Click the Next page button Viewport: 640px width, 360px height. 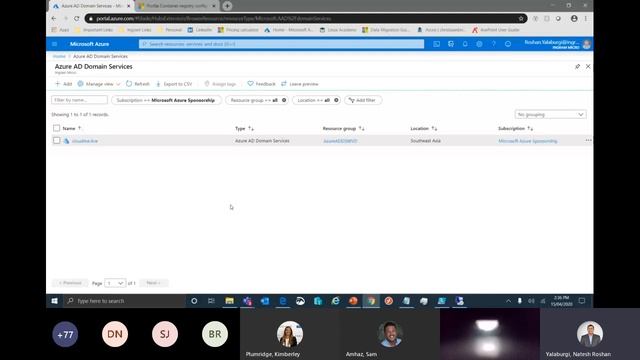(x=153, y=283)
